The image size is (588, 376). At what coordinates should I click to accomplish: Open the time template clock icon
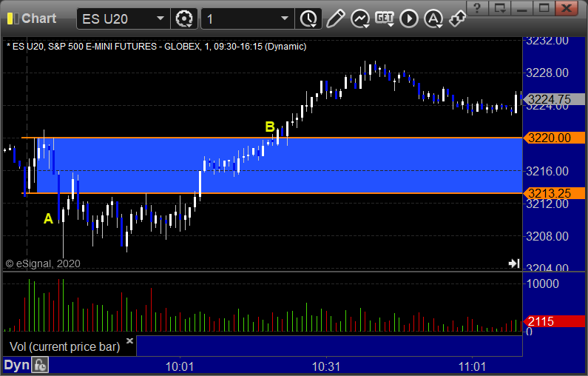pos(308,19)
